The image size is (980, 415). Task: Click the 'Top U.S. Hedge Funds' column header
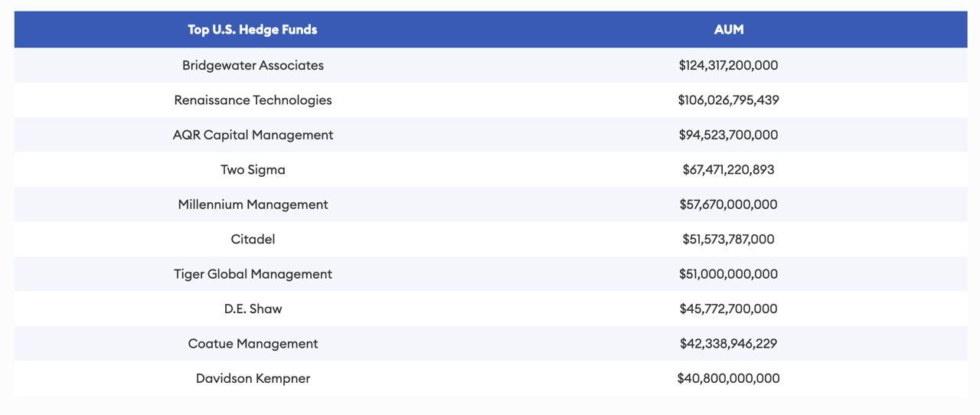pyautogui.click(x=253, y=30)
